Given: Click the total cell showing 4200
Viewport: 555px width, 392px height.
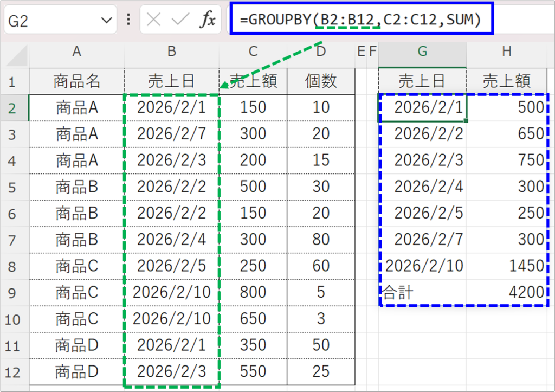Looking at the screenshot, I should pos(506,293).
